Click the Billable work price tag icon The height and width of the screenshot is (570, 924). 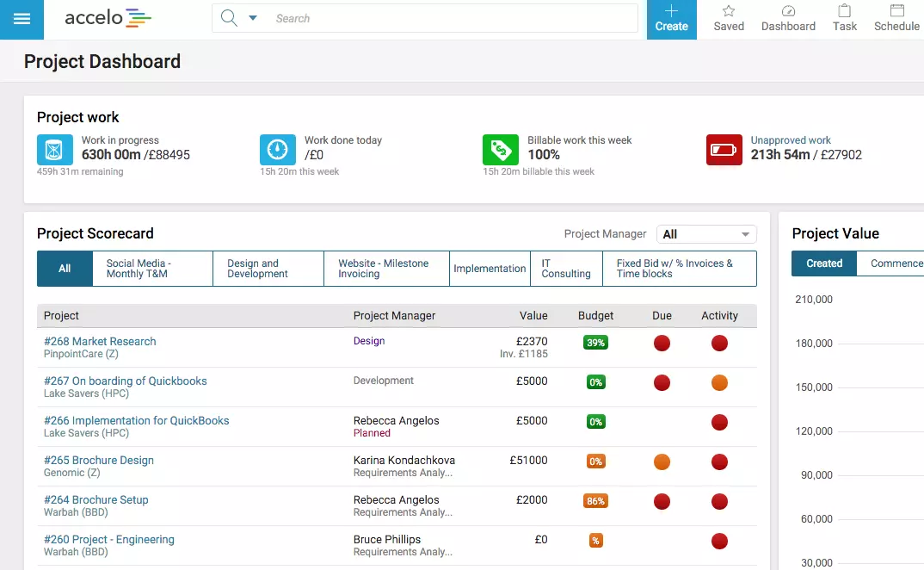[501, 150]
